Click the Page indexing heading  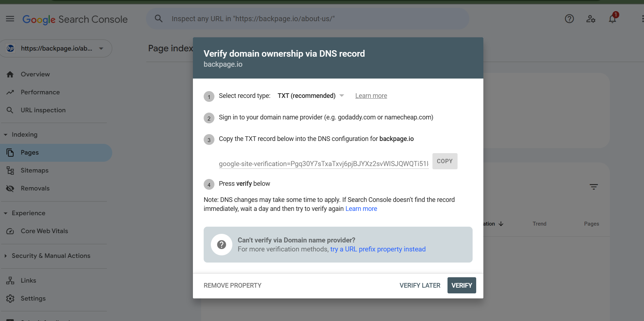(171, 48)
